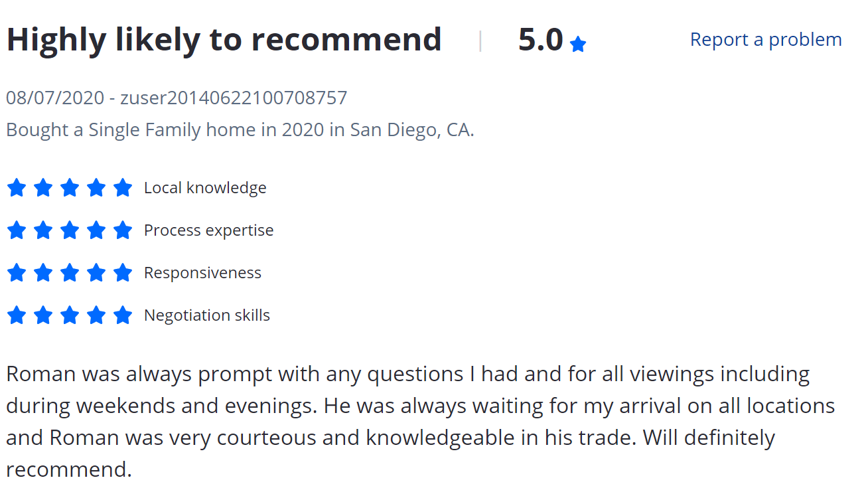Viewport: 868px width, 502px height.
Task: Click fifth star in Negotiation skills row
Action: [123, 315]
